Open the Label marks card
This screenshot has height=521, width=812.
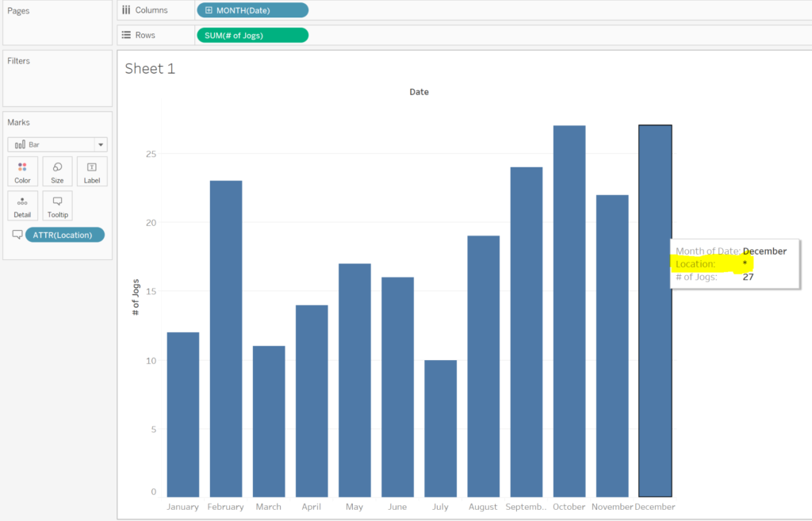(x=92, y=171)
